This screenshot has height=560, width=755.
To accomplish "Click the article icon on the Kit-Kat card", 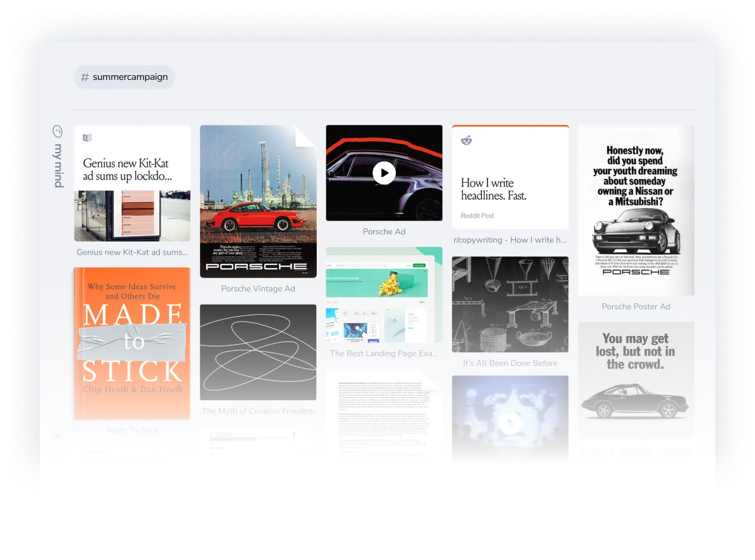I will point(87,137).
